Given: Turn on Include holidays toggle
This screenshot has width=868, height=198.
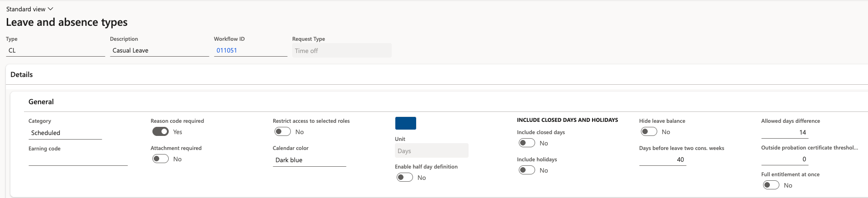Looking at the screenshot, I should coord(527,170).
